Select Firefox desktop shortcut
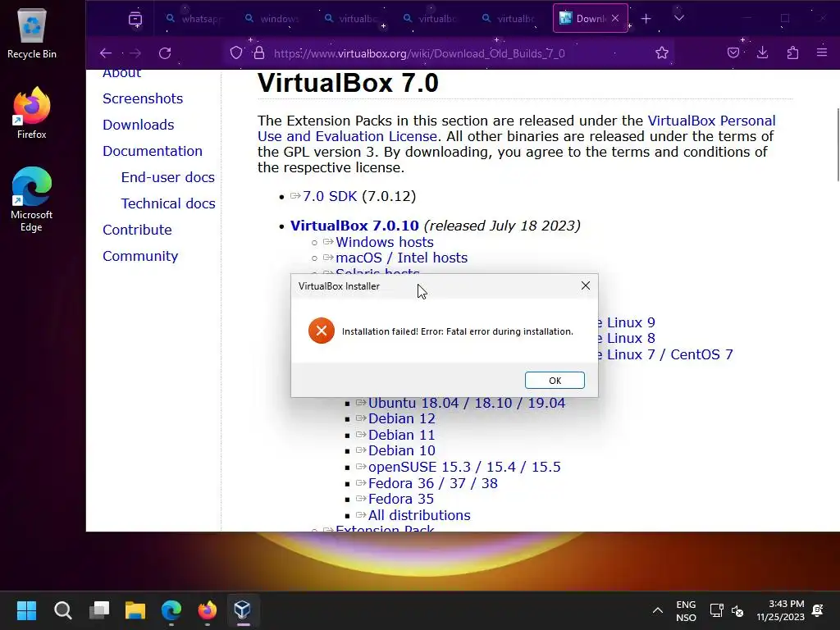 [32, 113]
